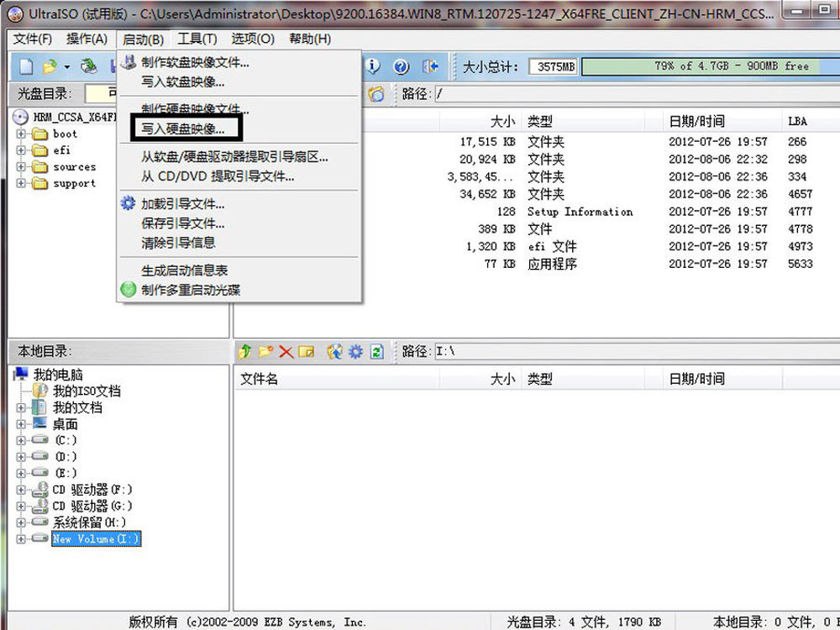Viewport: 840px width, 630px height.
Task: Expand the (C:) drive node
Action: pyautogui.click(x=21, y=440)
